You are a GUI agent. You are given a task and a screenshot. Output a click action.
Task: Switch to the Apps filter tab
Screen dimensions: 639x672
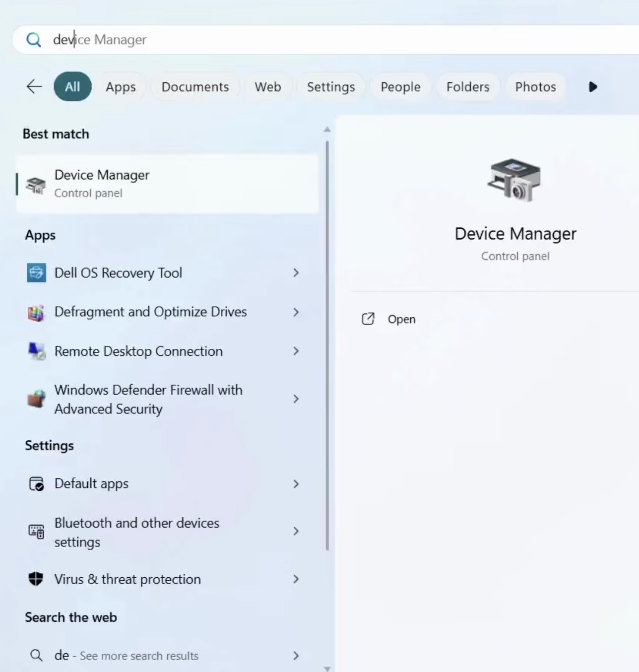[121, 87]
